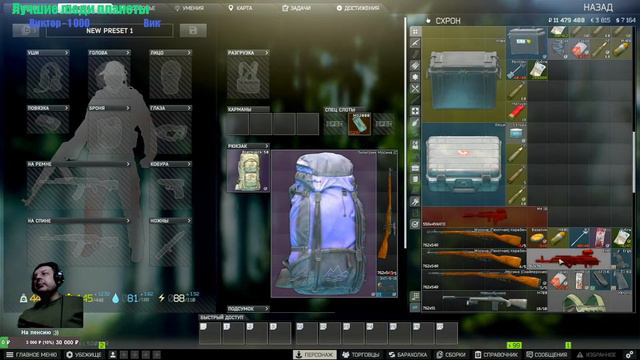Viewport: 640px width, 360px height.
Task: Select the grey SKS carbine at stash bottom
Action: [x=485, y=301]
